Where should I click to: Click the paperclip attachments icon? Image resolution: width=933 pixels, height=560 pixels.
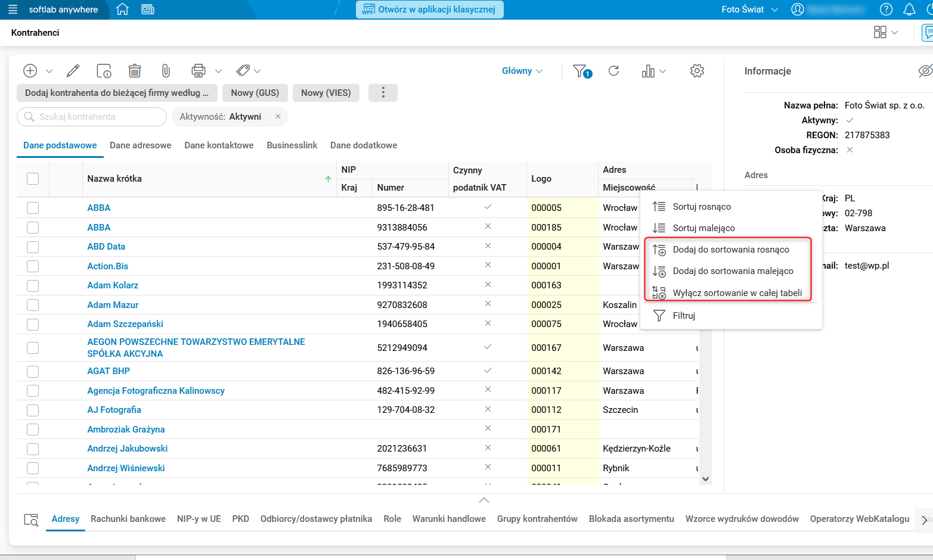click(x=166, y=71)
